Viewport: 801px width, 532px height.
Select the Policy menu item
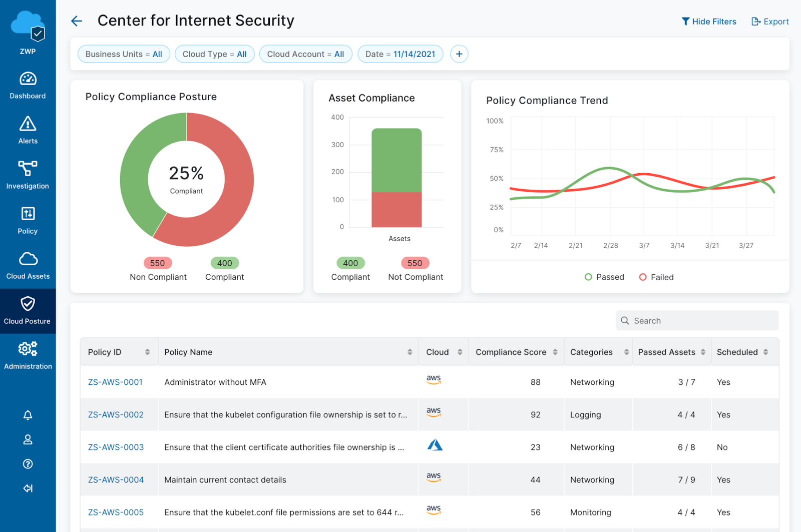pos(28,220)
